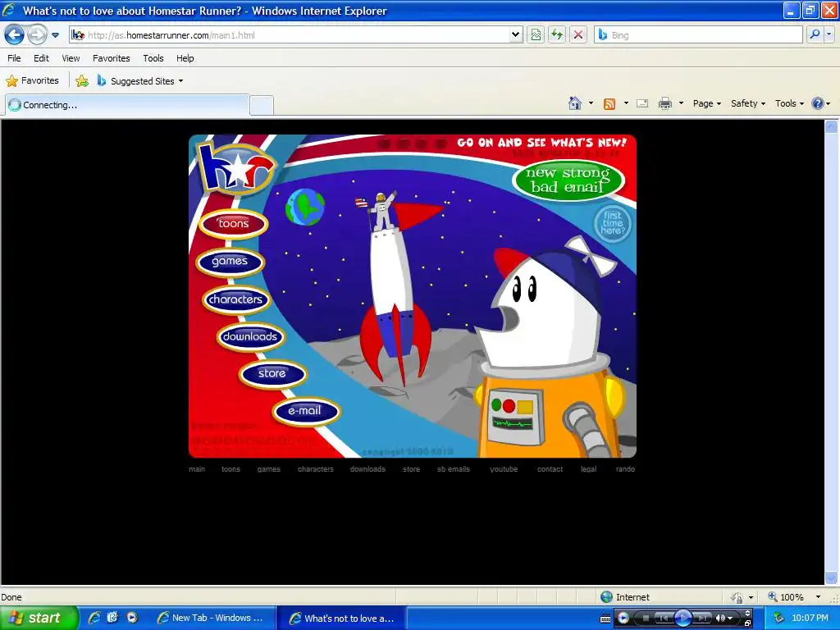Click the Safely Remove Hardware tray icon
Viewport: 840px width, 630px height.
pyautogui.click(x=779, y=619)
